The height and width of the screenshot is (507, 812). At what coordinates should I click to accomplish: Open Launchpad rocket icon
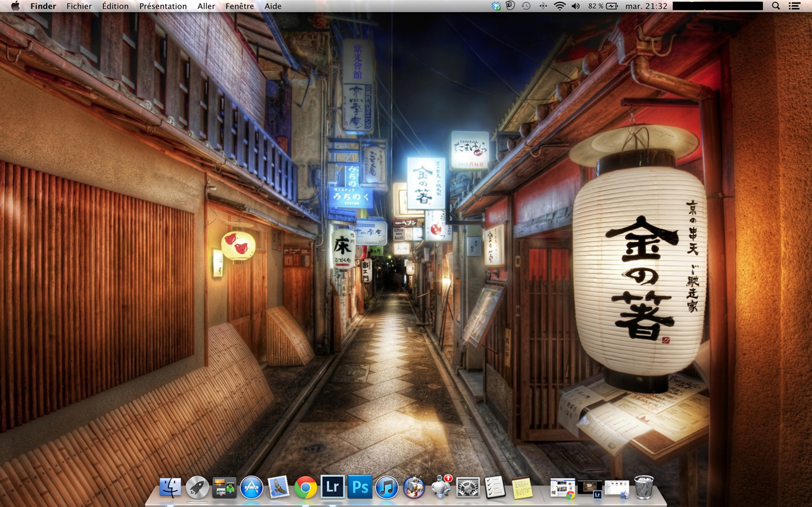tap(197, 488)
